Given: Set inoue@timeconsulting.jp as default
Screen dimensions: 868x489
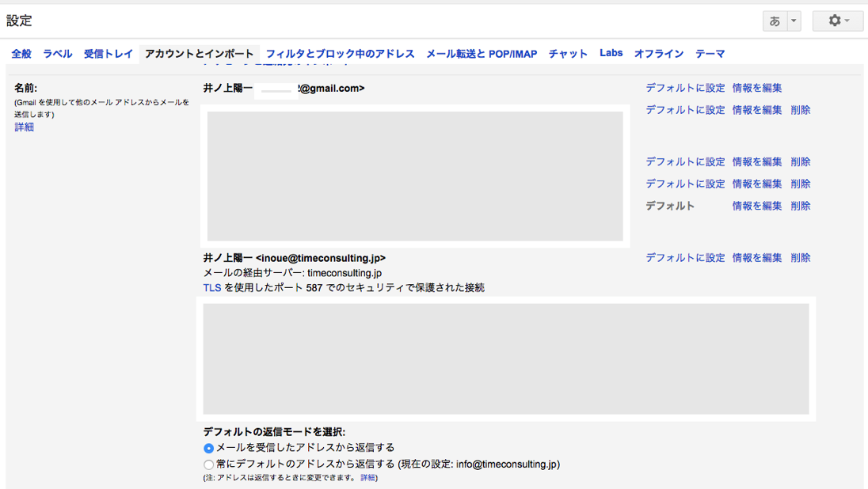Looking at the screenshot, I should (x=685, y=258).
